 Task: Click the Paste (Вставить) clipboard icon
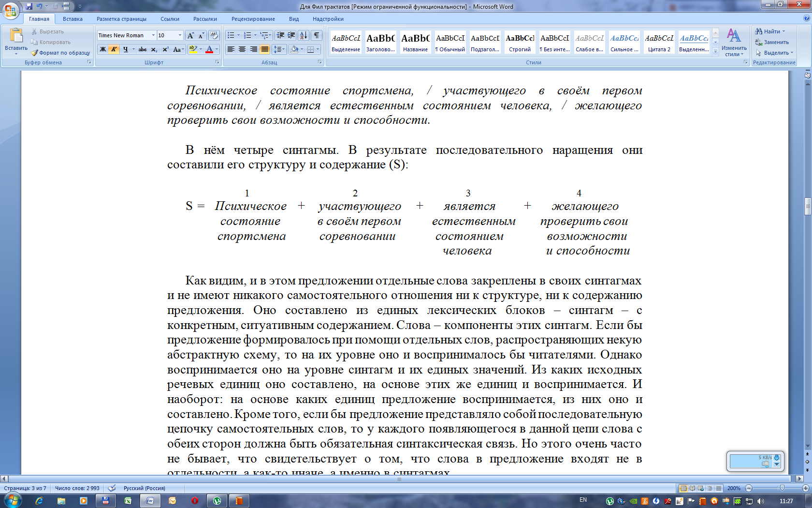(16, 35)
